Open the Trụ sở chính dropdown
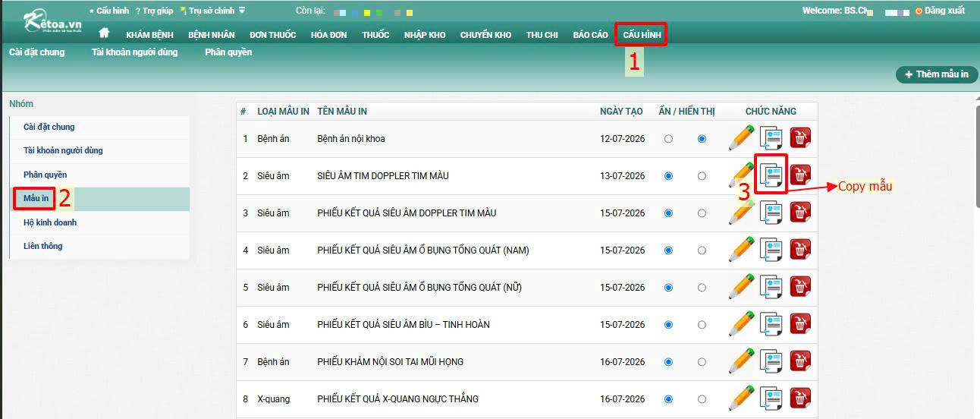The width and height of the screenshot is (980, 419). tap(212, 11)
